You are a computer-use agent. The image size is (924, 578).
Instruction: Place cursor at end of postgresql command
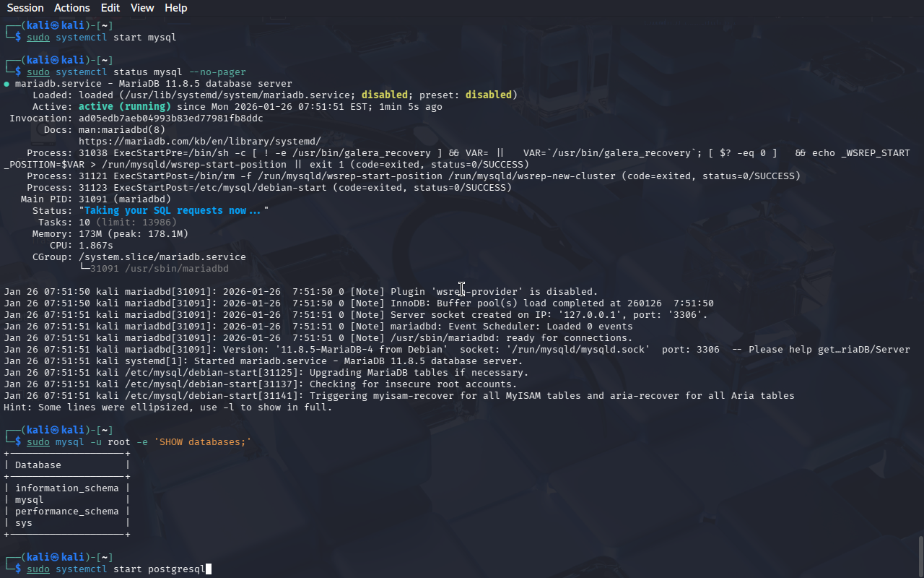pos(208,569)
